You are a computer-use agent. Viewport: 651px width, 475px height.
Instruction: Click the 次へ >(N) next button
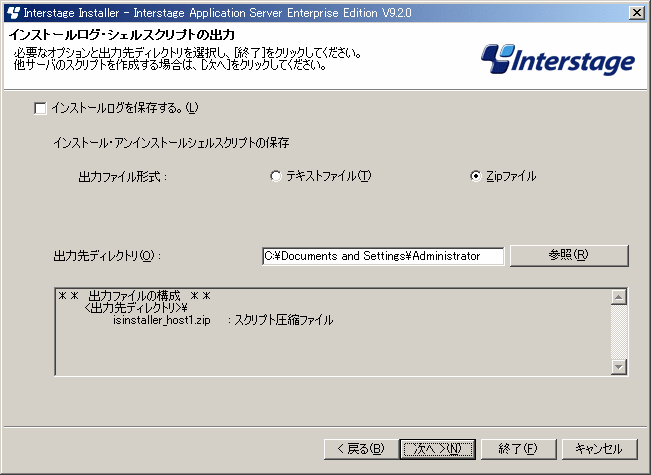(x=438, y=449)
